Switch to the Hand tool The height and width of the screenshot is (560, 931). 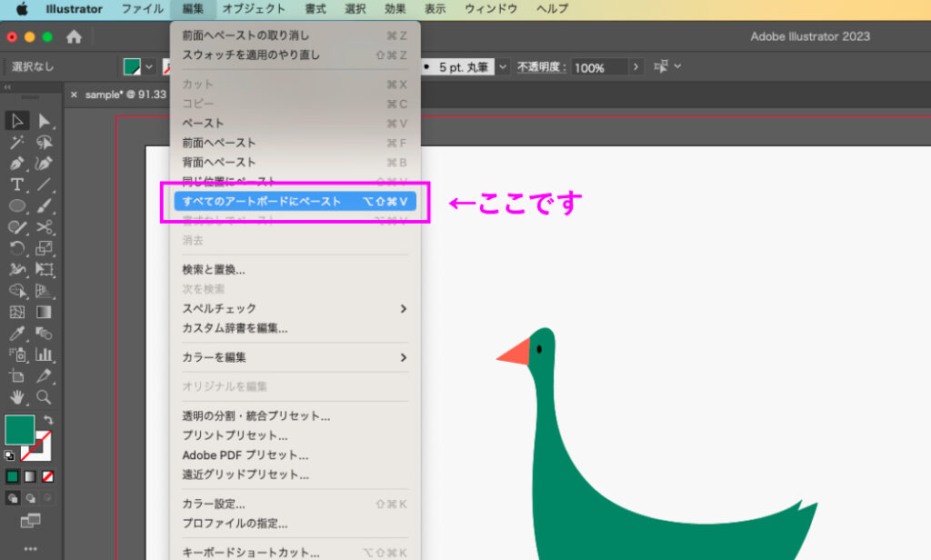(17, 396)
